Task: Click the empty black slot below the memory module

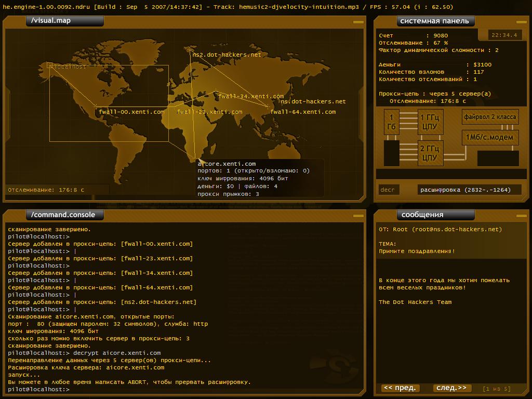Action: pyautogui.click(x=392, y=153)
